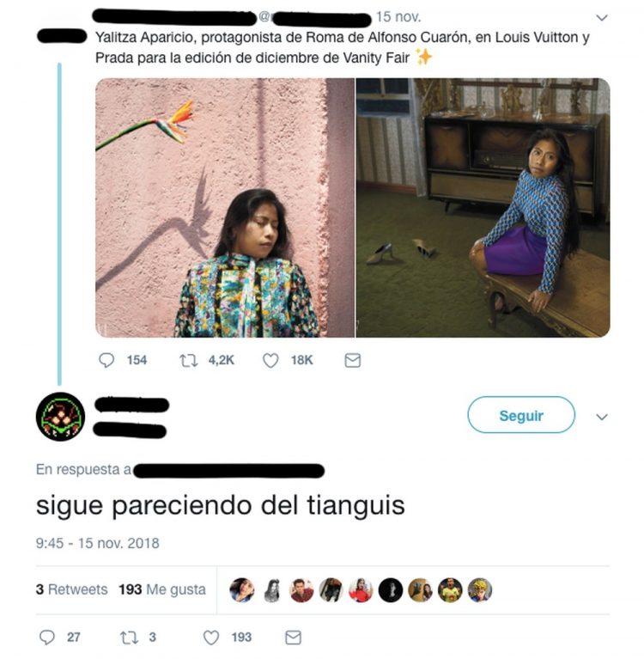Like the reply with 193 likes
This screenshot has width=644, height=659.
pyautogui.click(x=211, y=638)
